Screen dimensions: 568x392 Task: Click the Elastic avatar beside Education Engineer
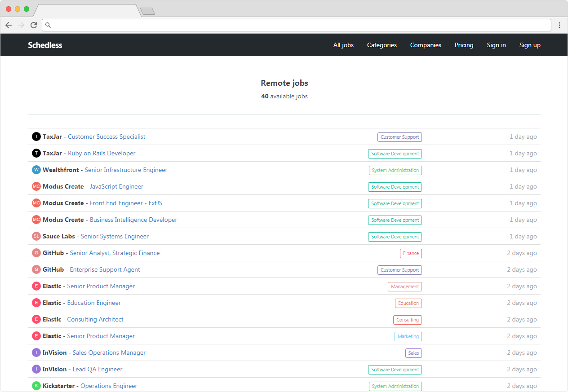36,303
